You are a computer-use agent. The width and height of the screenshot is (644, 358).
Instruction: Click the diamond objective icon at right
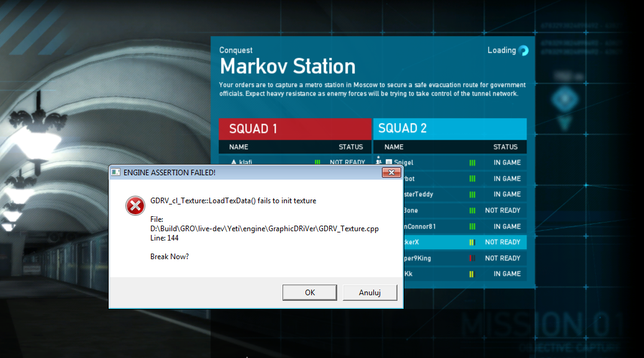click(565, 99)
